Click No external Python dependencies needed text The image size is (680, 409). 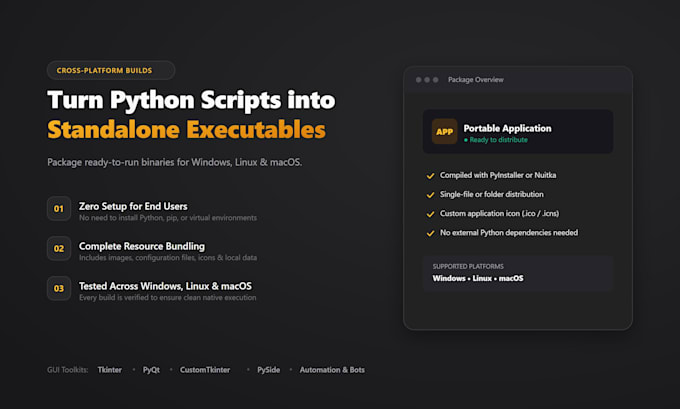[x=509, y=233]
